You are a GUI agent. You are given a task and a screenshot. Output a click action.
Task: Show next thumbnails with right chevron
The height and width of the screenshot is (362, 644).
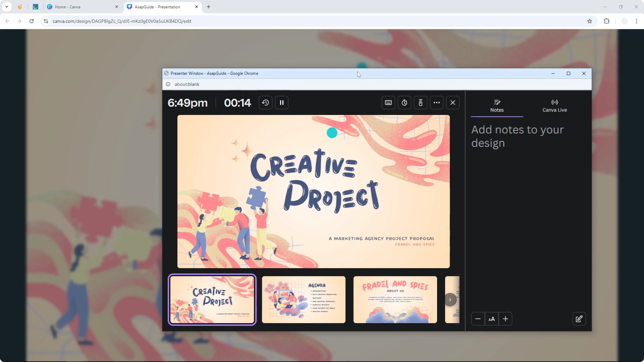coord(450,300)
